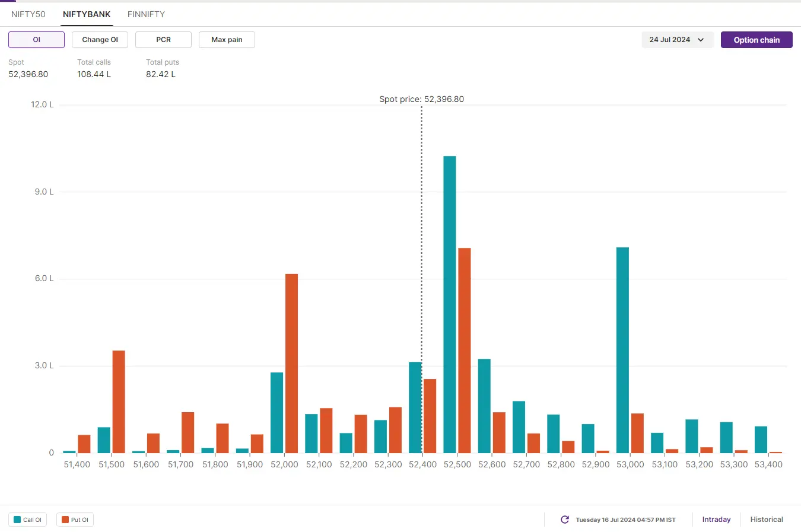Click the 52,500 strike axis label

[457, 464]
